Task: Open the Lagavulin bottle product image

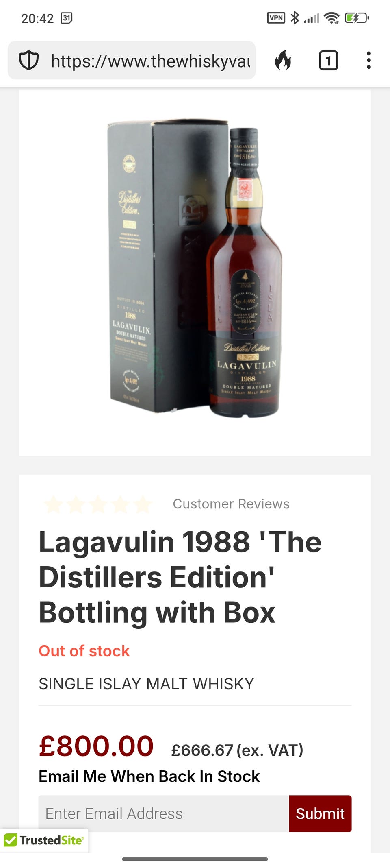Action: pos(195,268)
